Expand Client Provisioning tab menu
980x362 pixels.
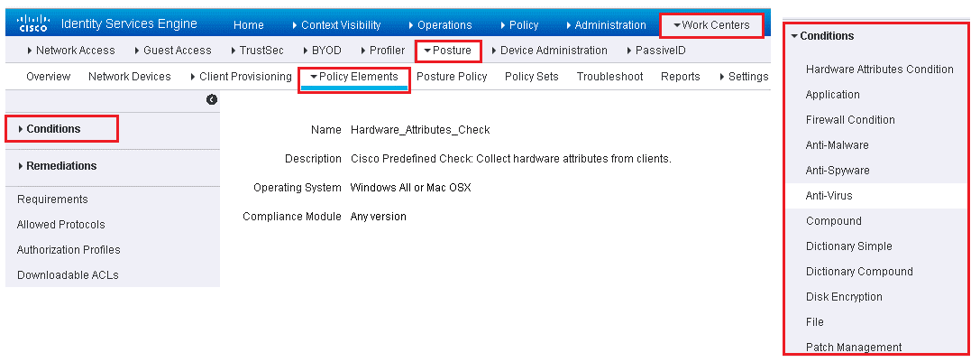click(x=241, y=77)
